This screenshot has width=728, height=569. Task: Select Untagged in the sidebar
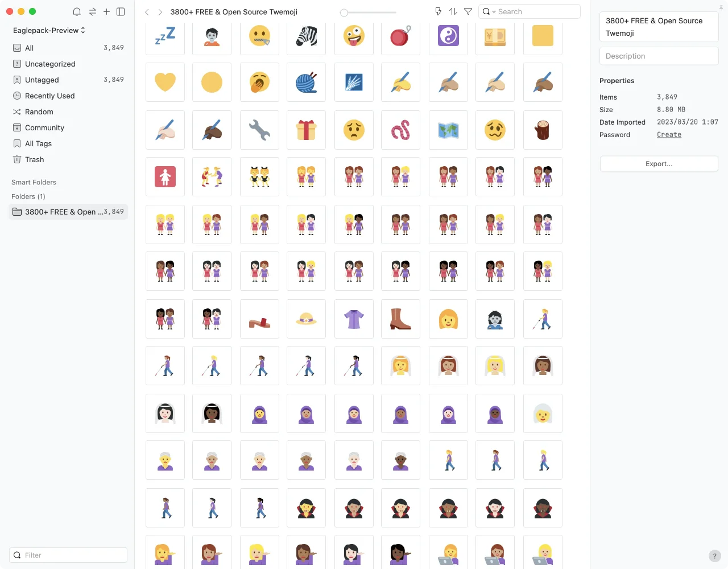coord(68,80)
